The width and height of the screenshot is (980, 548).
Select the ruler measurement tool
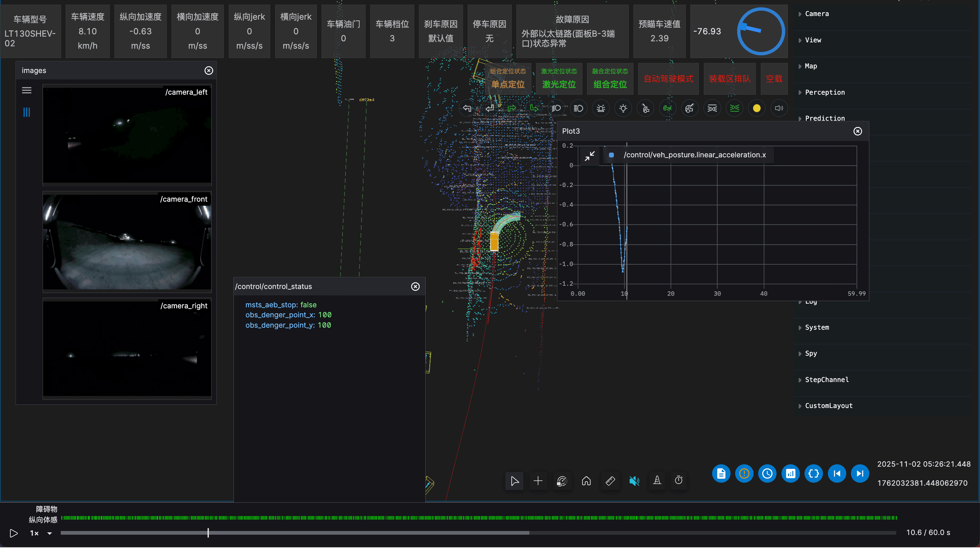click(610, 481)
